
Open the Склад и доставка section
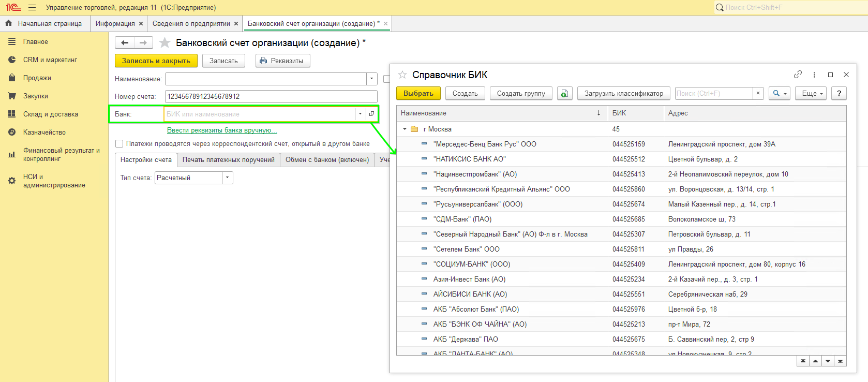point(50,114)
